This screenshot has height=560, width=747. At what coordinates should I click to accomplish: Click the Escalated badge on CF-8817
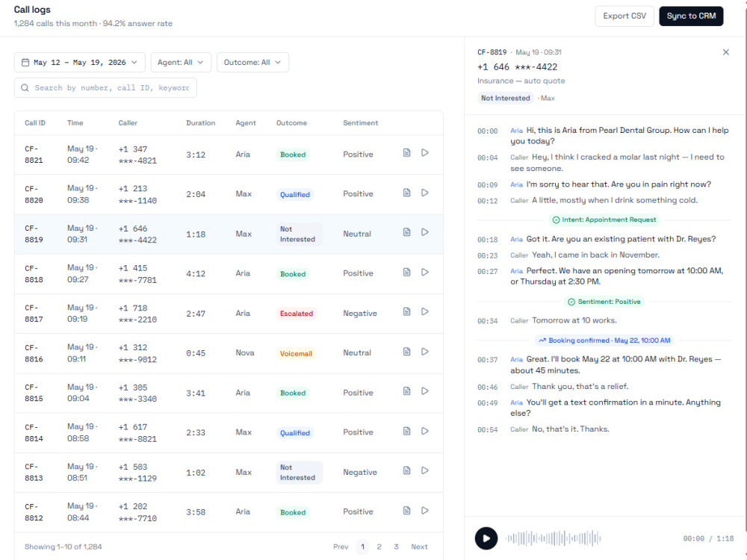click(297, 314)
